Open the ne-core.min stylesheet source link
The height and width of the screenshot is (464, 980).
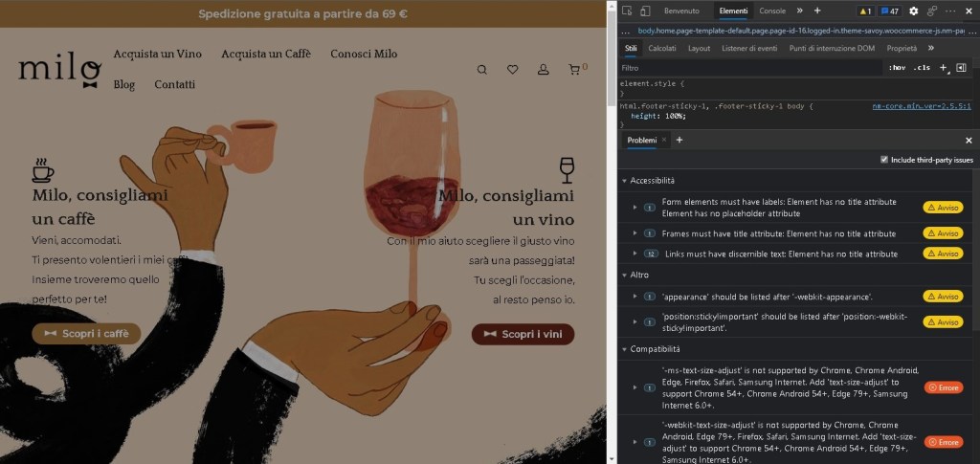click(921, 106)
